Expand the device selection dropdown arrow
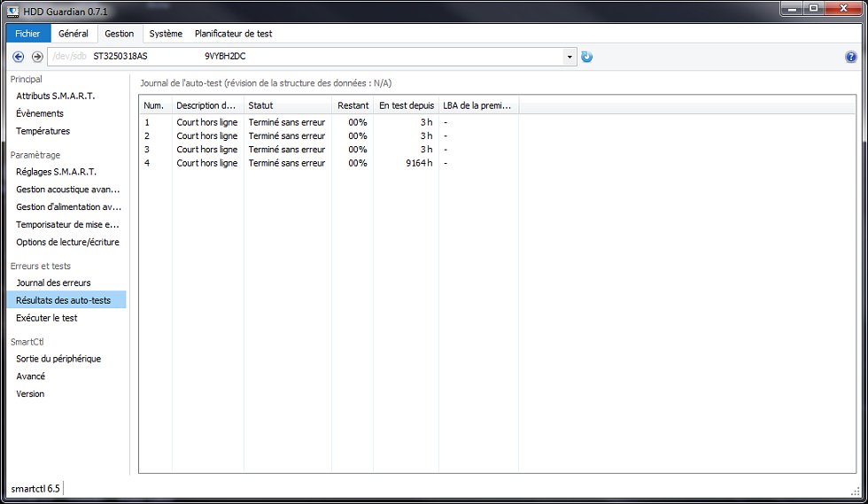Image resolution: width=868 pixels, height=504 pixels. [570, 57]
